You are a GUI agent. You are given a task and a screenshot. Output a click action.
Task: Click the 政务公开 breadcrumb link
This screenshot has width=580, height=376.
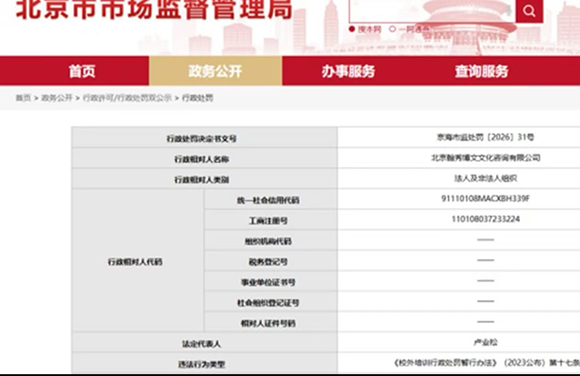(x=57, y=98)
